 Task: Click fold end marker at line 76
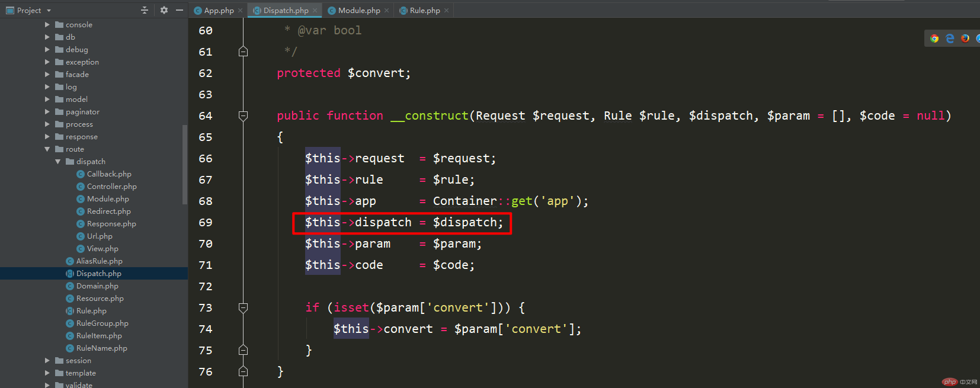243,371
